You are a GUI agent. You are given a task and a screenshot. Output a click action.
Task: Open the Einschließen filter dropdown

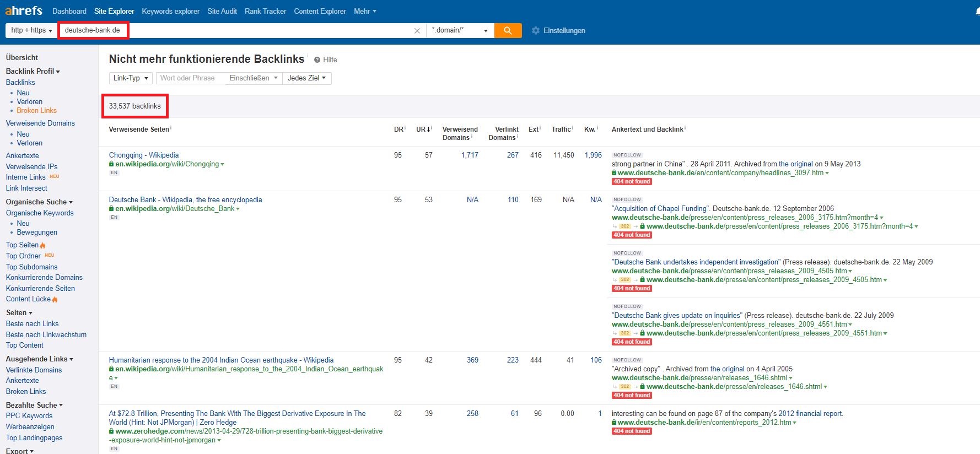(x=254, y=78)
